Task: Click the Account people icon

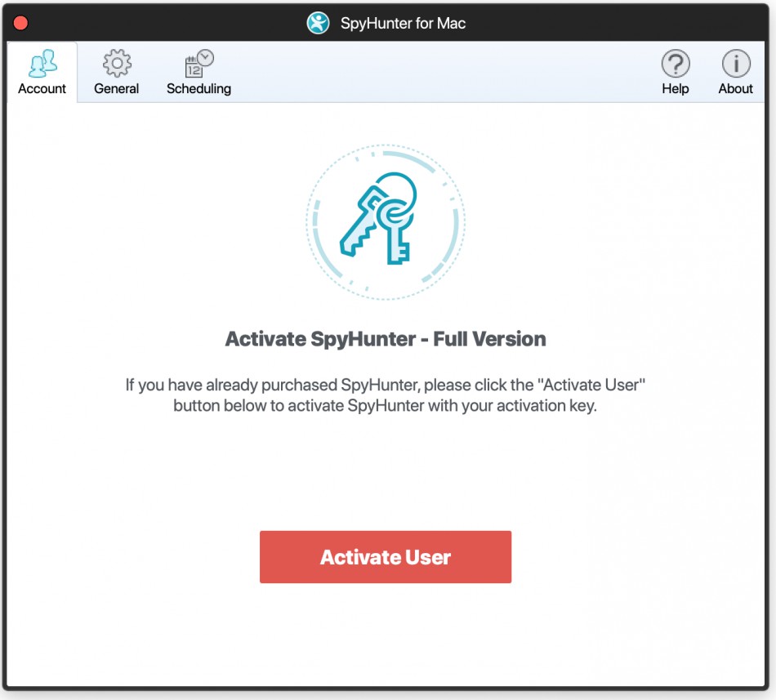Action: (42, 63)
